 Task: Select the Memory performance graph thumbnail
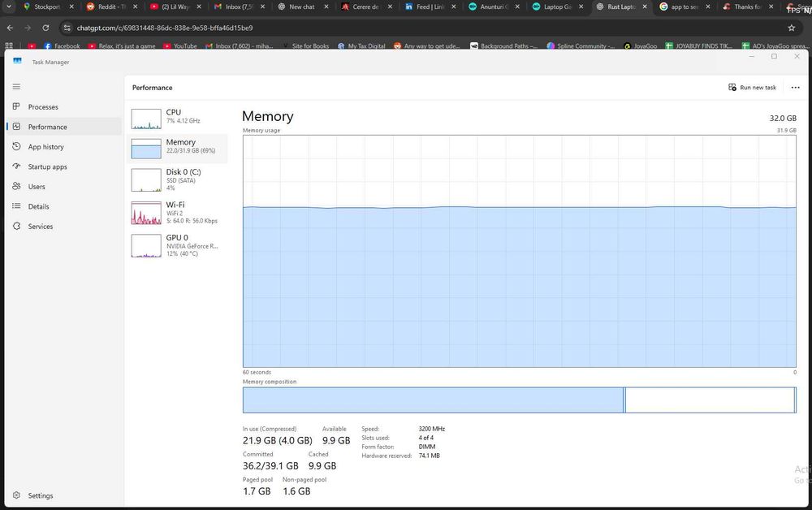pyautogui.click(x=146, y=149)
